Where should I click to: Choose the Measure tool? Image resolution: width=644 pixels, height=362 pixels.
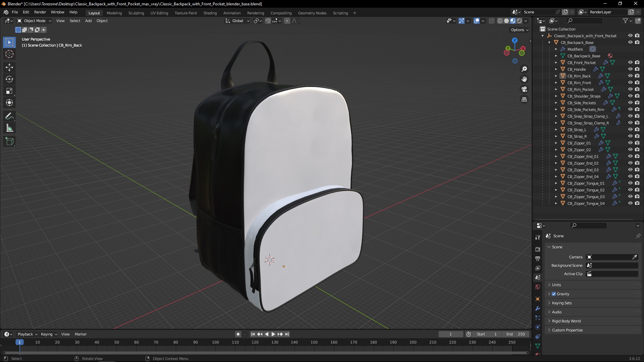9,128
